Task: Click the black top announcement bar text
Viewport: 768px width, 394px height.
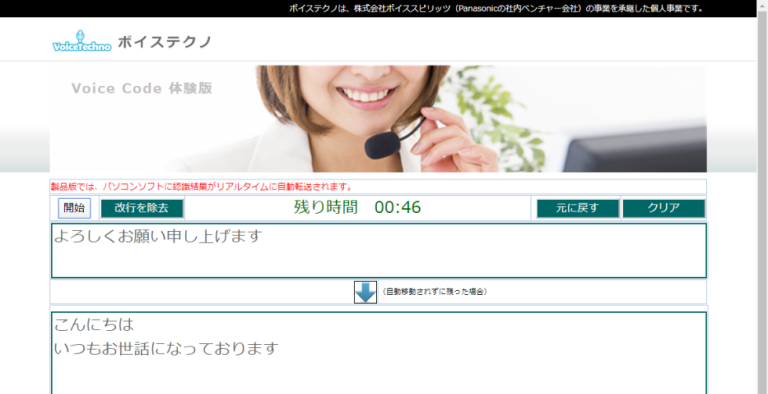Action: point(496,8)
